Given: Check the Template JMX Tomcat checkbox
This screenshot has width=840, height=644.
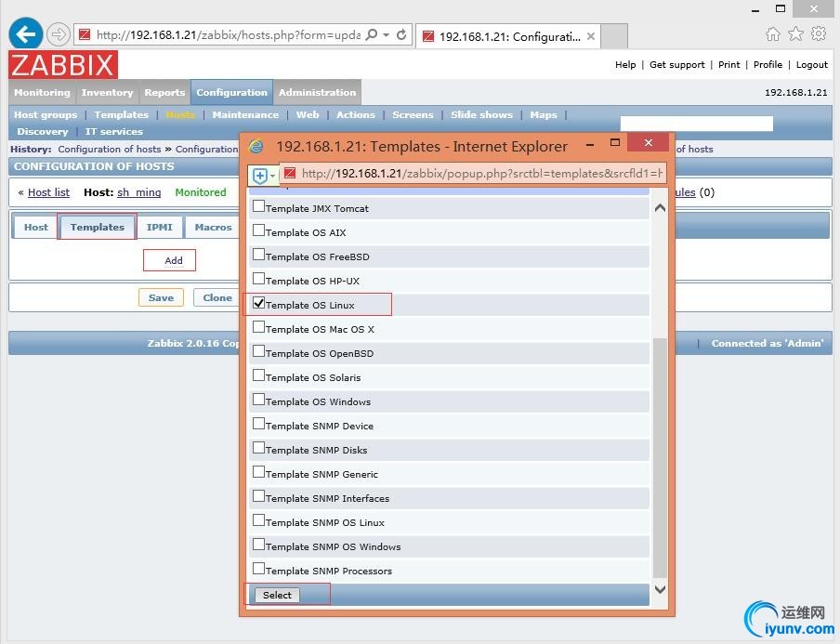Looking at the screenshot, I should tap(258, 205).
